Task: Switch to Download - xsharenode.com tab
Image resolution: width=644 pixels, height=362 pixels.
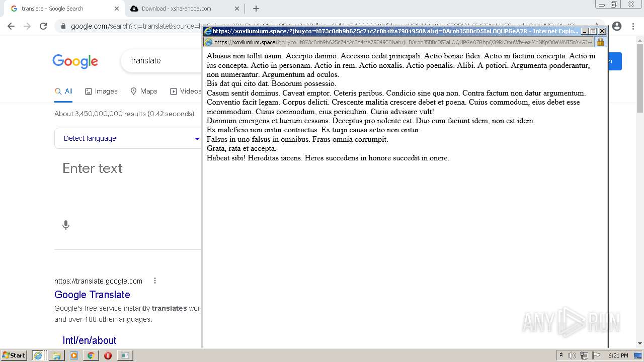Action: pos(184,9)
